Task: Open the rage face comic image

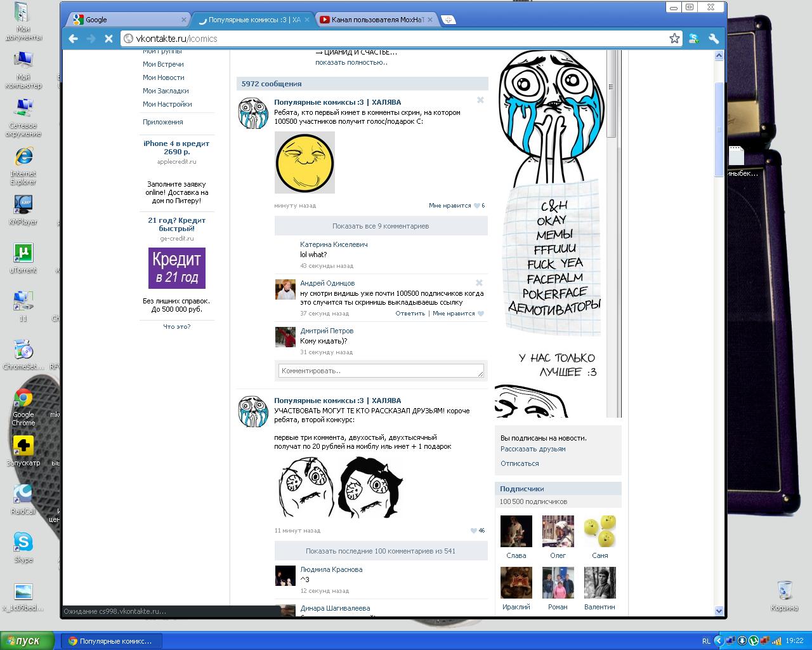Action: 340,487
